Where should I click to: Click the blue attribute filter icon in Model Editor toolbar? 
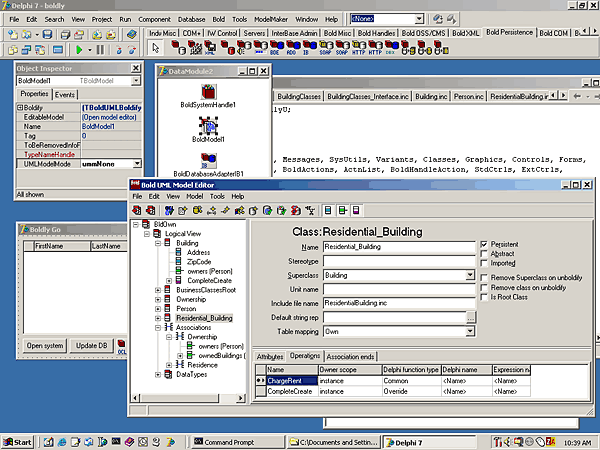pos(328,210)
